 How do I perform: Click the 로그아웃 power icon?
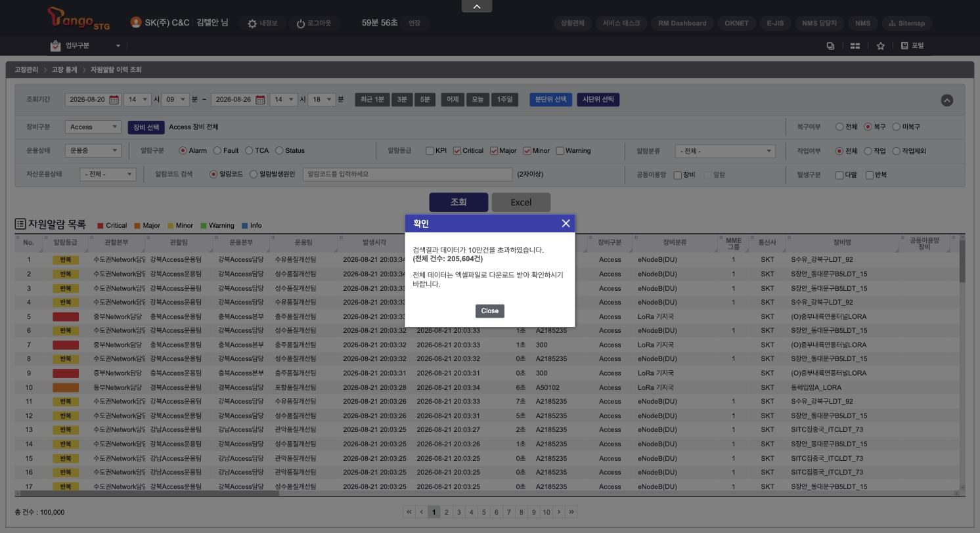tap(301, 23)
